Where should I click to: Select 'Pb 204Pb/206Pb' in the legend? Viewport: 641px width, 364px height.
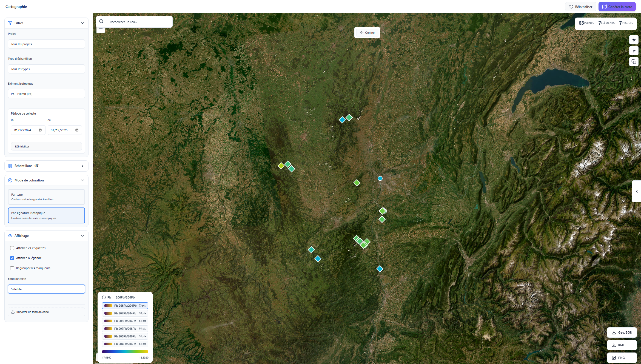click(x=125, y=344)
